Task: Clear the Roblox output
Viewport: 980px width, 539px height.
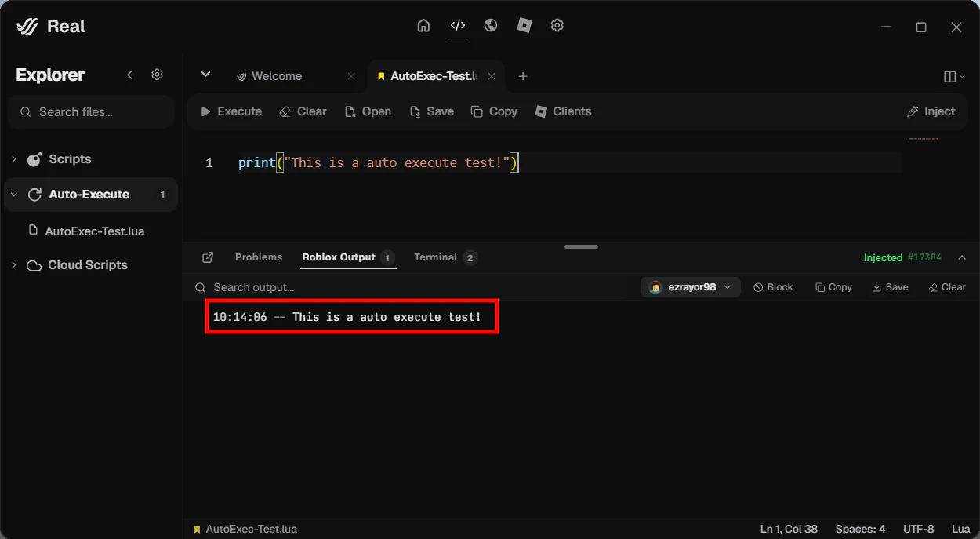Action: (x=947, y=287)
